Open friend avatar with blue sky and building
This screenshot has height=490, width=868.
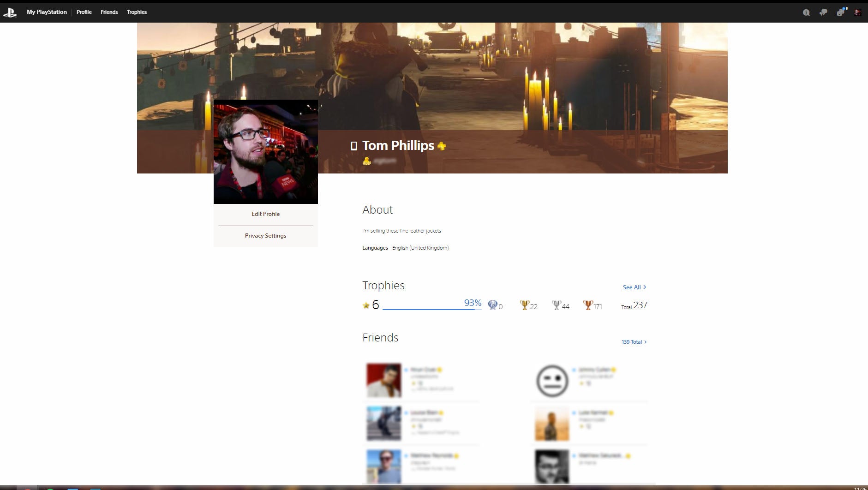point(384,424)
